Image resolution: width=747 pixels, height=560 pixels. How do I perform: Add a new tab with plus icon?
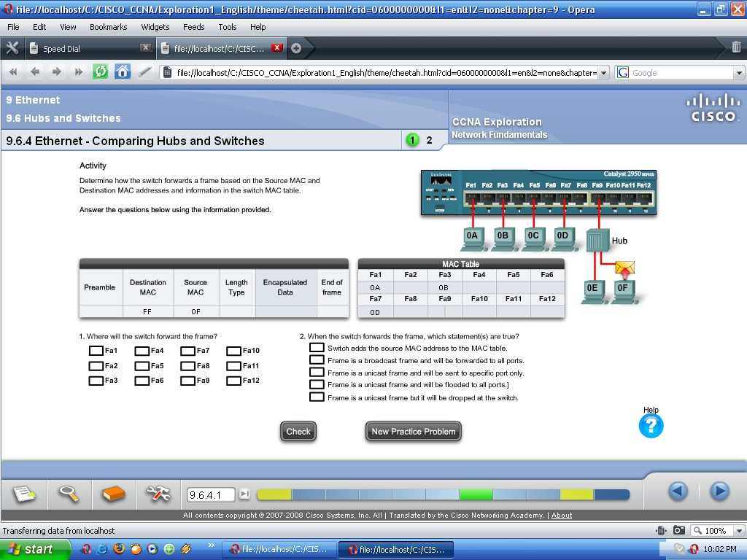[296, 48]
